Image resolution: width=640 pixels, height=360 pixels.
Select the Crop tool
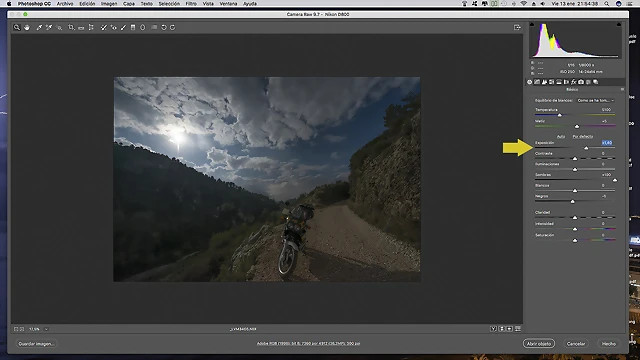click(71, 27)
